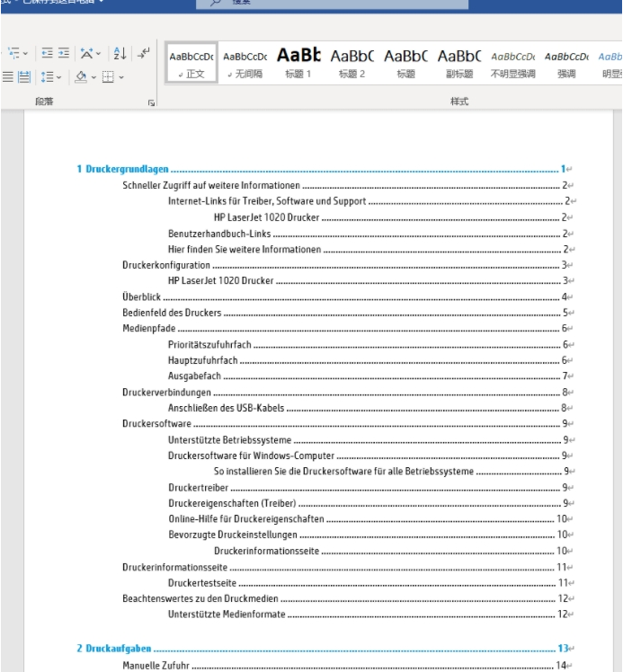Decrease the paragraph indent
The image size is (623, 672).
pyautogui.click(x=47, y=55)
